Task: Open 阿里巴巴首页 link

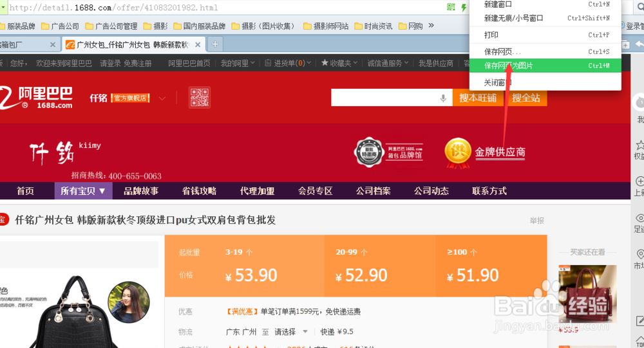Action: (189, 63)
